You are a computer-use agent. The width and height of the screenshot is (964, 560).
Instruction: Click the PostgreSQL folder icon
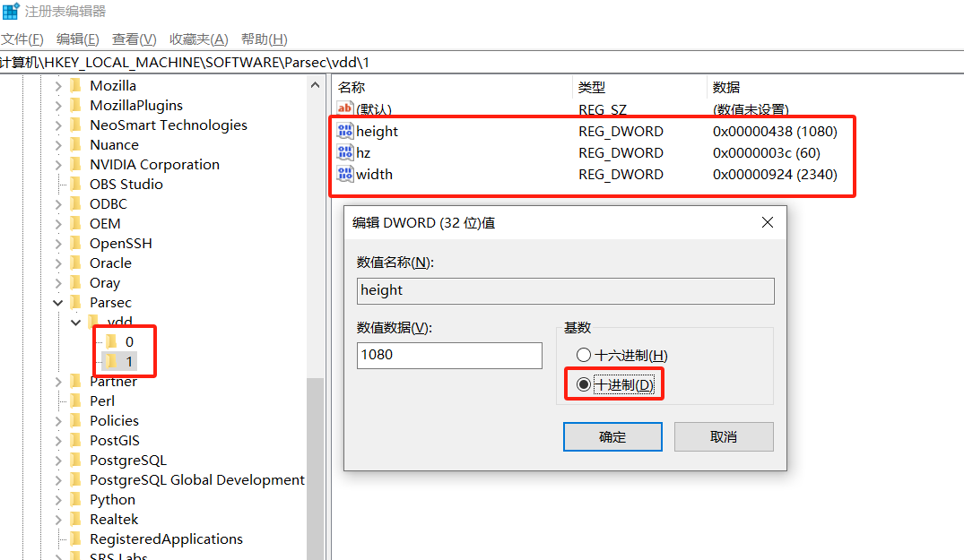(x=76, y=460)
